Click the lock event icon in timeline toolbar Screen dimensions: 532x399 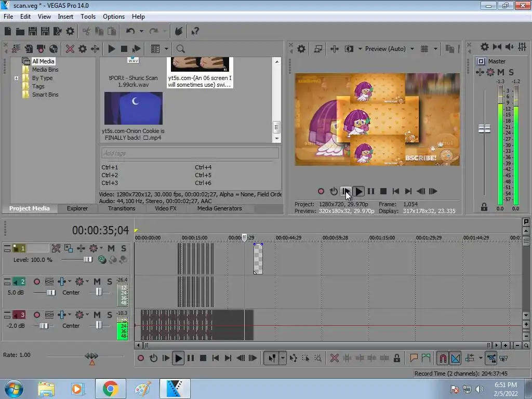pos(396,358)
